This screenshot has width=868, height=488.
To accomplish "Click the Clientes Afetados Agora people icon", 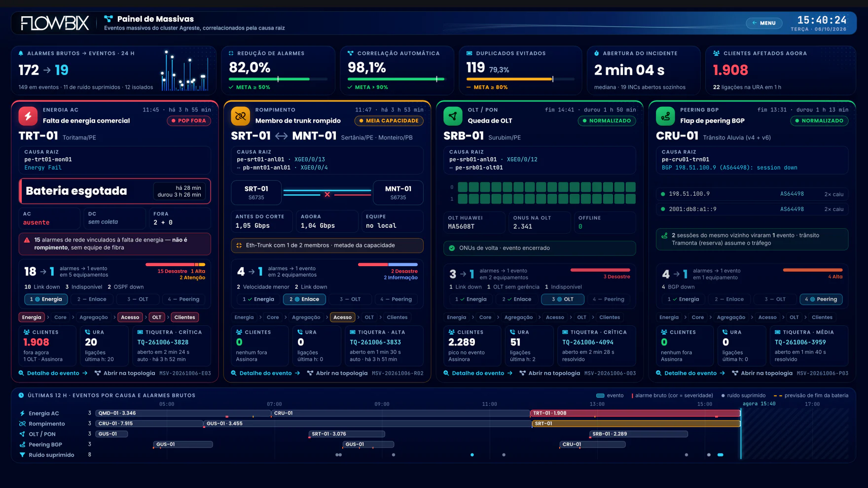I will point(716,53).
